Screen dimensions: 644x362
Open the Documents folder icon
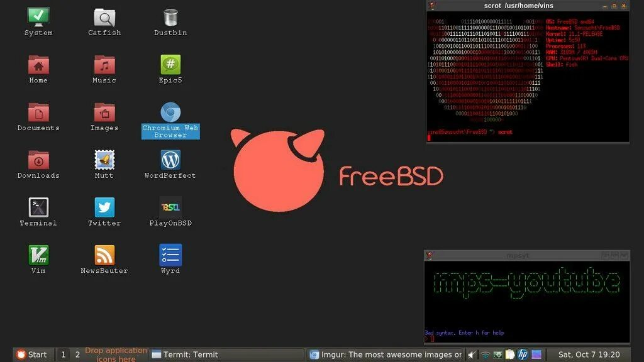[x=38, y=117]
